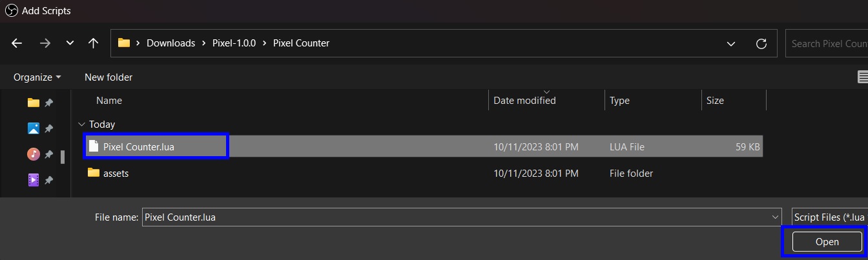The height and width of the screenshot is (260, 868).
Task: Open the Organize menu
Action: click(37, 77)
